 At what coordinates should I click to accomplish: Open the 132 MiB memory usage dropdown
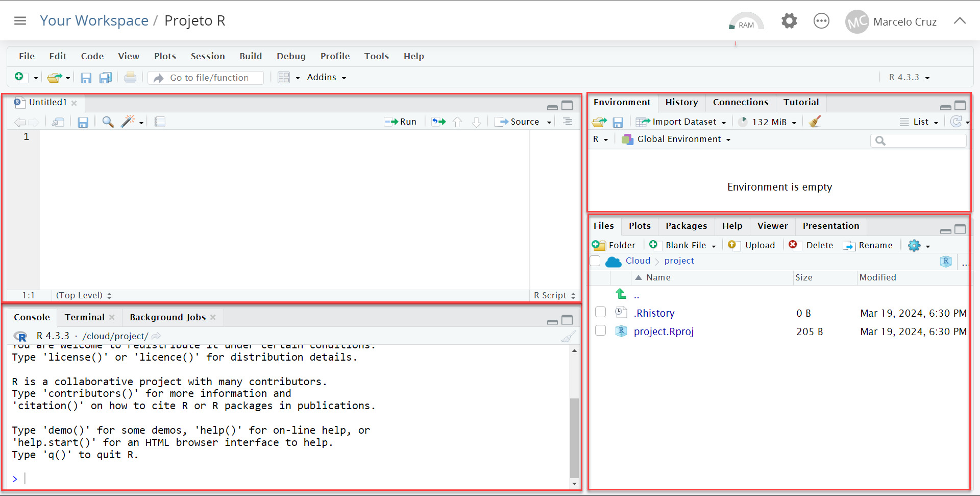pos(768,122)
